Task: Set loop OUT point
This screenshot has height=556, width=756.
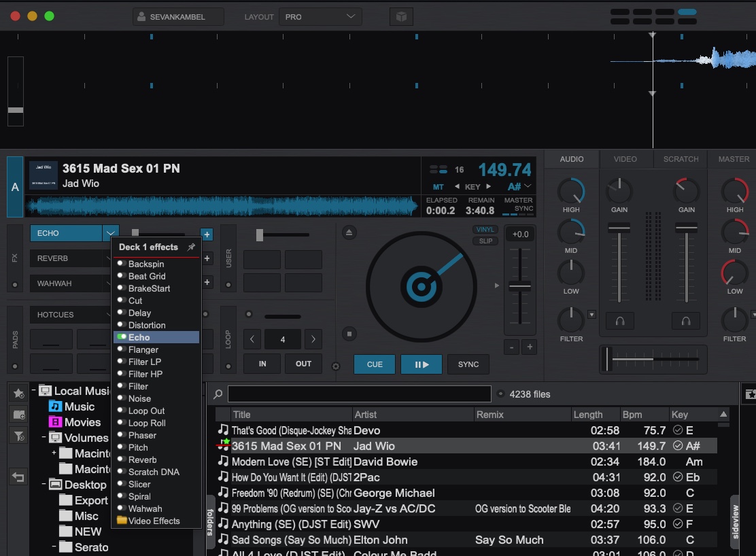Action: [x=303, y=364]
